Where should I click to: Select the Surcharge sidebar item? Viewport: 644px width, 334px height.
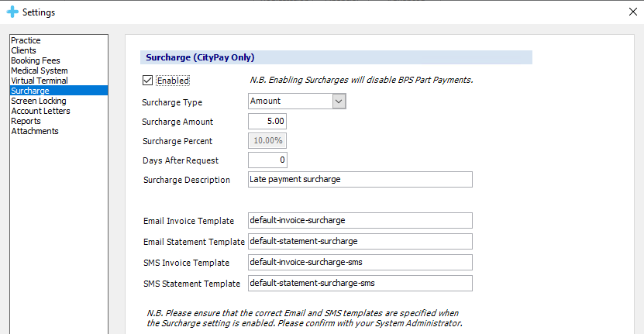(29, 91)
